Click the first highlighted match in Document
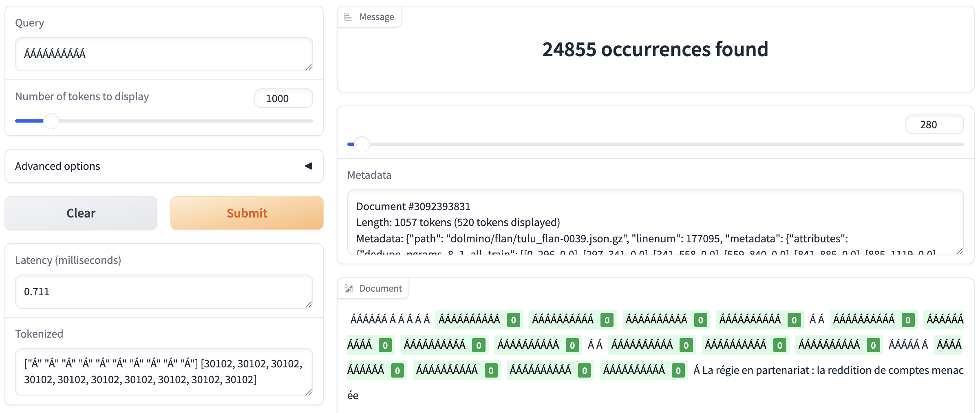980x413 pixels. tap(469, 319)
